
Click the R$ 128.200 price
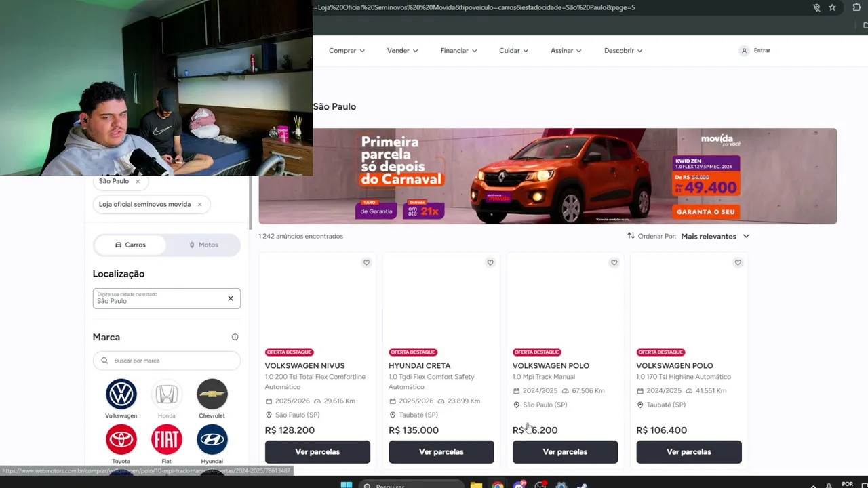(x=290, y=430)
